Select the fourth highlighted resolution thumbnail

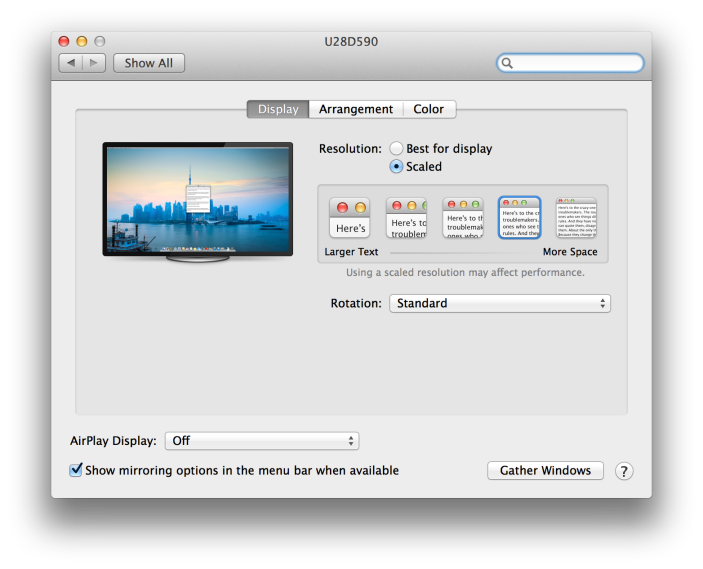tap(519, 218)
